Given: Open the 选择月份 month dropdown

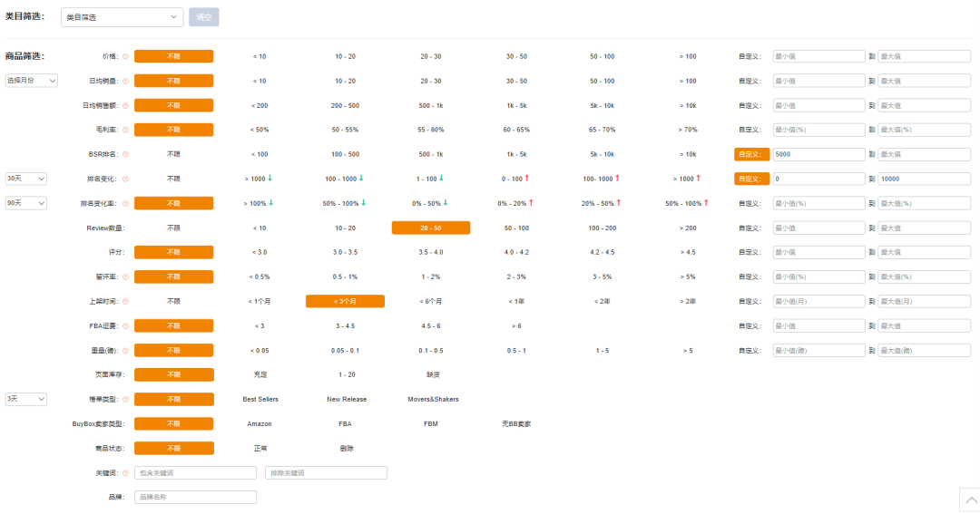Looking at the screenshot, I should click(x=31, y=81).
